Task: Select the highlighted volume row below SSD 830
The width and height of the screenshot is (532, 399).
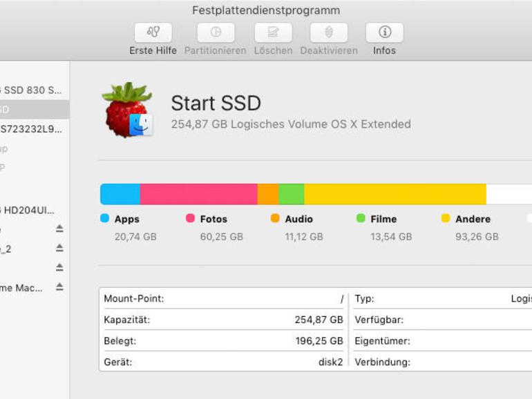Action: click(x=35, y=109)
